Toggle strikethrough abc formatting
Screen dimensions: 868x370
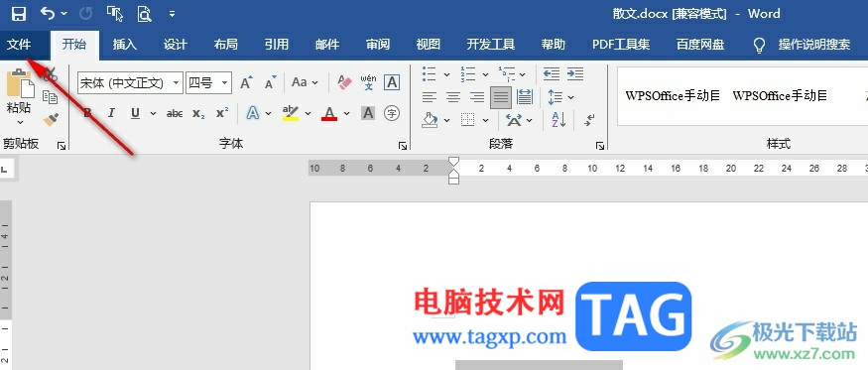pos(175,113)
